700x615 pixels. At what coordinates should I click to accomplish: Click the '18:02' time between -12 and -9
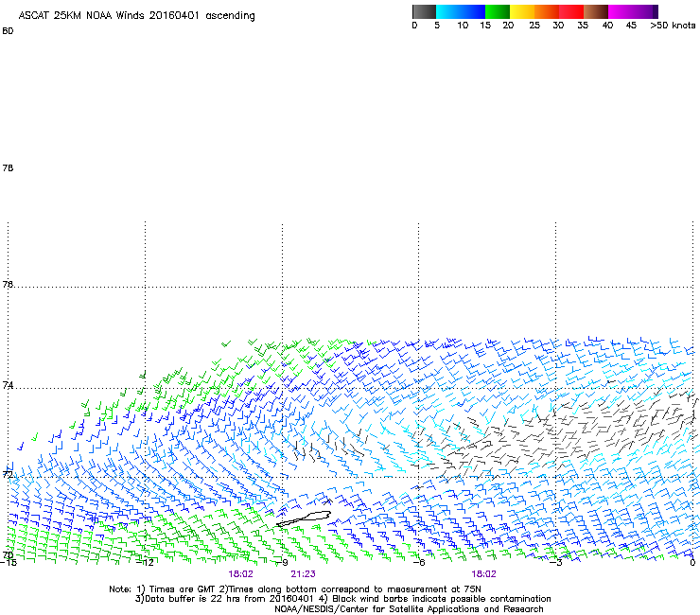pos(240,574)
